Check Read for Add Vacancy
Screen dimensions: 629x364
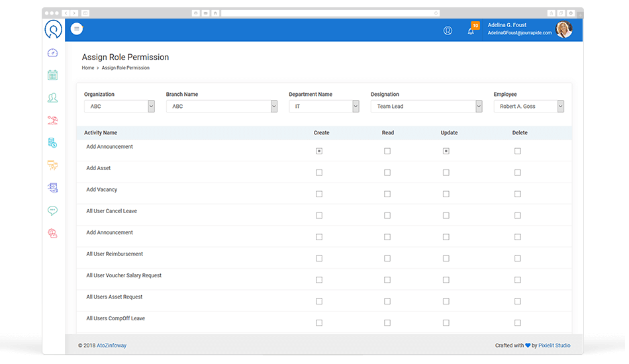click(387, 194)
